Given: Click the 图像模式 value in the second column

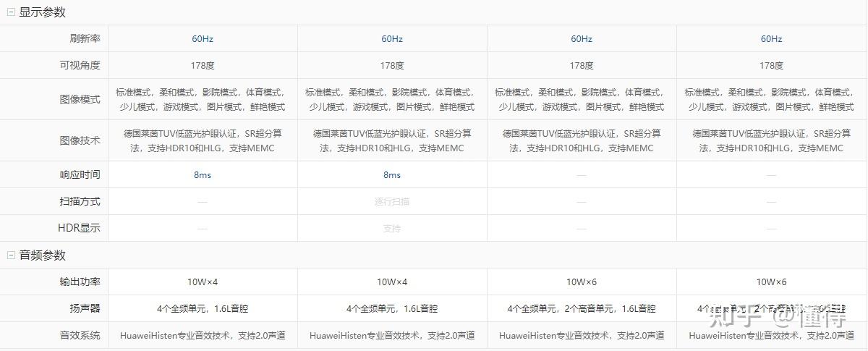Looking at the screenshot, I should click(x=392, y=99).
